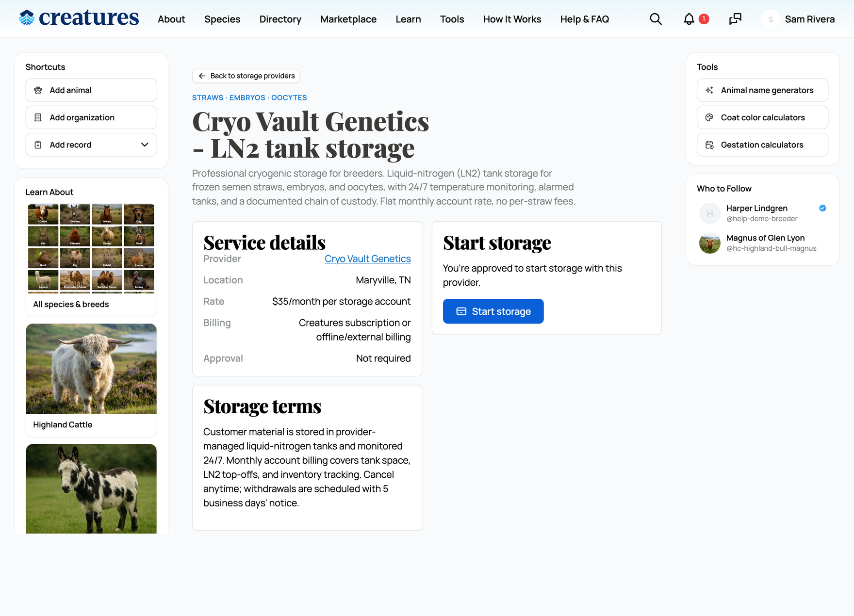Open the Marketplace menu
The image size is (854, 616).
point(348,19)
